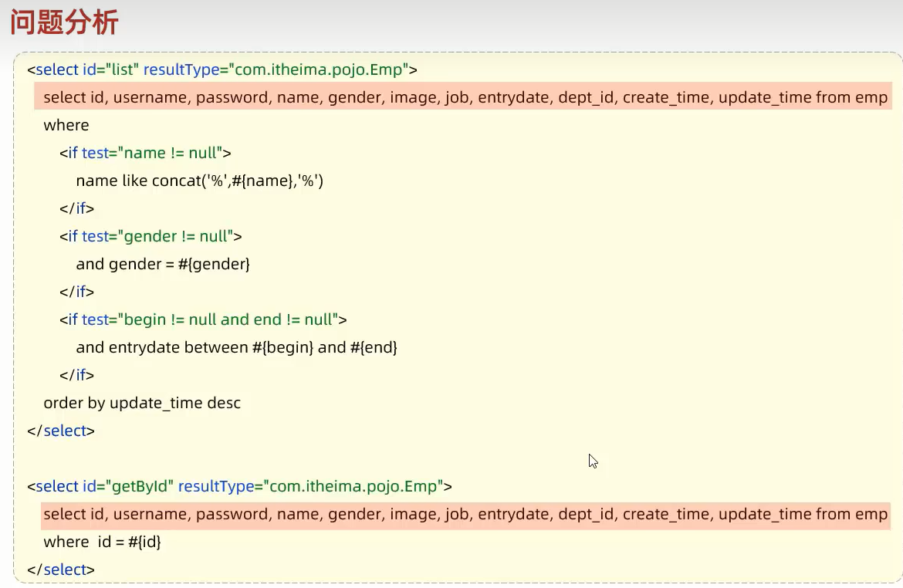Click the entrydate between #{begin} and #{end} line

pyautogui.click(x=236, y=346)
